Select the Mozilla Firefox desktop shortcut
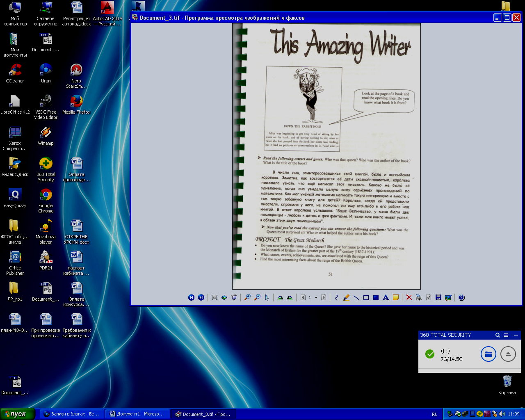This screenshot has width=525, height=420. pyautogui.click(x=76, y=105)
